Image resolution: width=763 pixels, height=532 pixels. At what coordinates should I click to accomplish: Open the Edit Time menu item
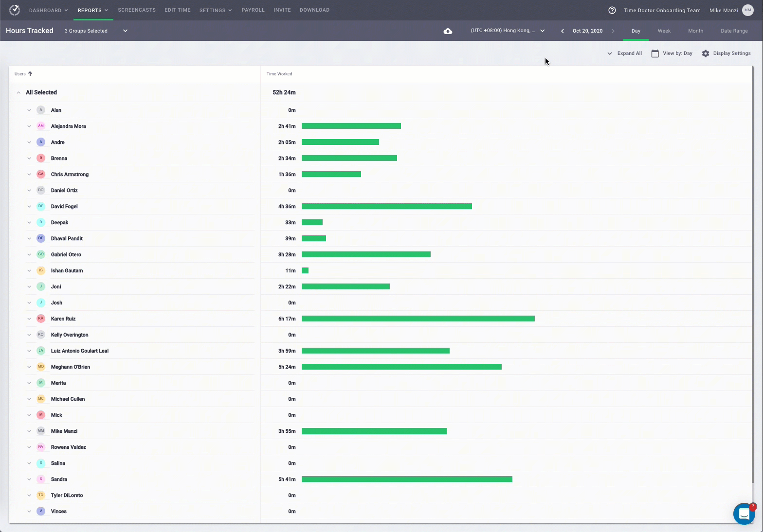(178, 10)
